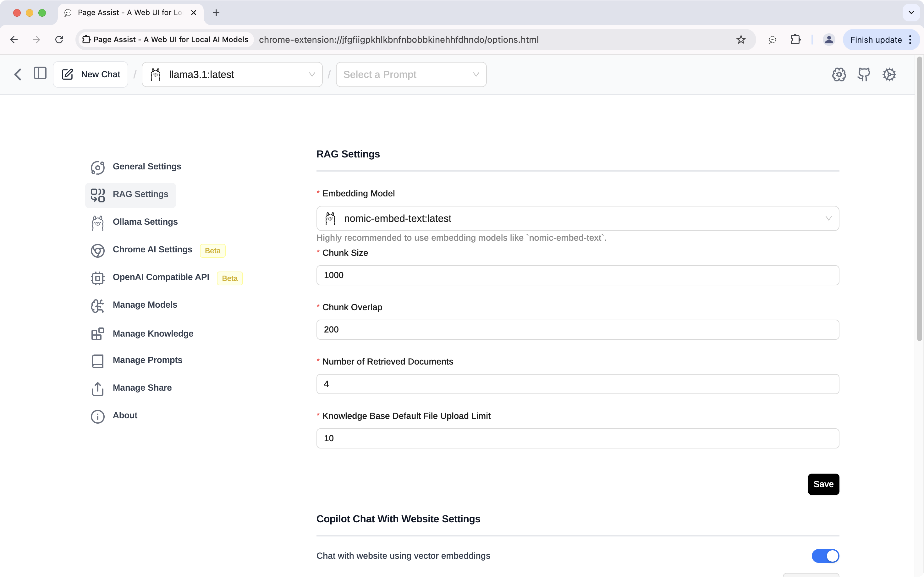Open the GitHub repository icon
This screenshot has height=577, width=924.
864,74
